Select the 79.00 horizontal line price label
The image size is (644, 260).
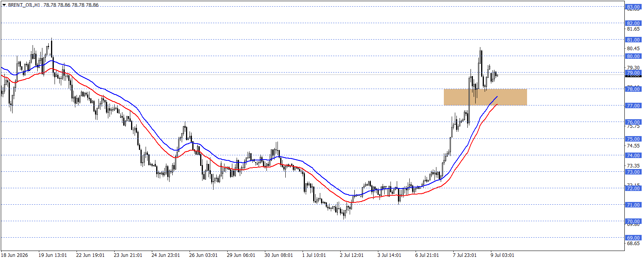click(x=633, y=73)
